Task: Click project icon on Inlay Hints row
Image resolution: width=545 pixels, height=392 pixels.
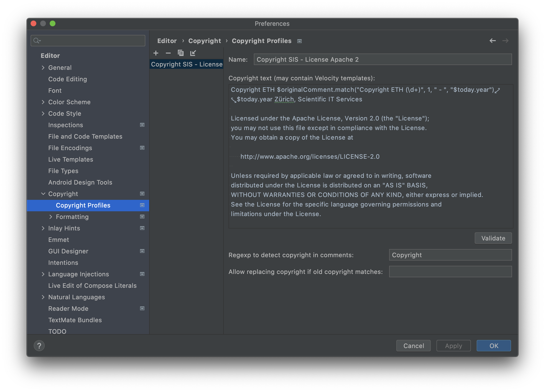Action: click(x=142, y=228)
